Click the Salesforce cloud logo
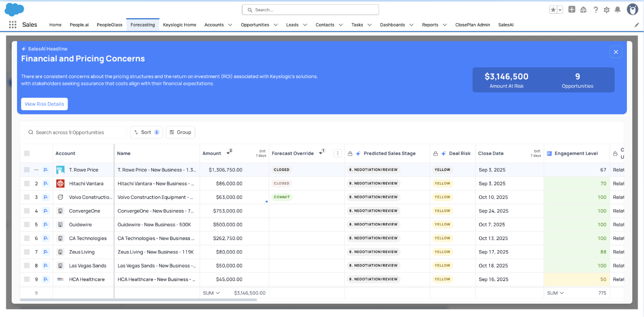 (x=15, y=9)
